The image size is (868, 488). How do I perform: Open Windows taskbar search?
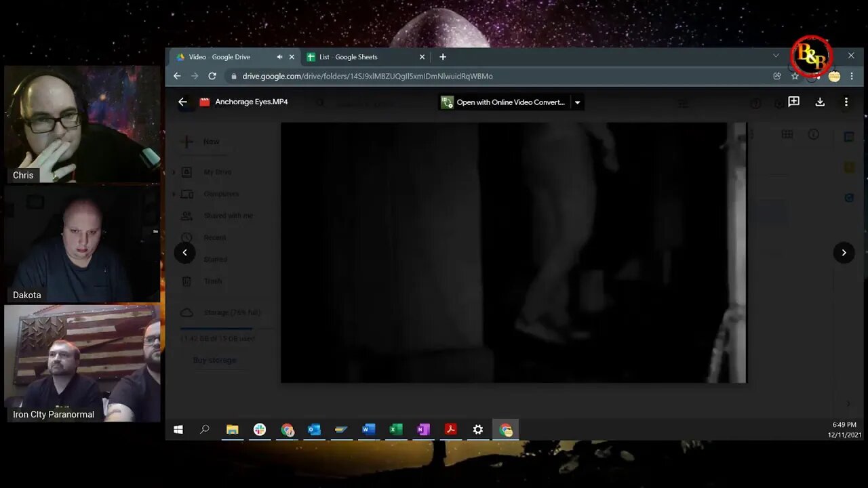coord(205,429)
